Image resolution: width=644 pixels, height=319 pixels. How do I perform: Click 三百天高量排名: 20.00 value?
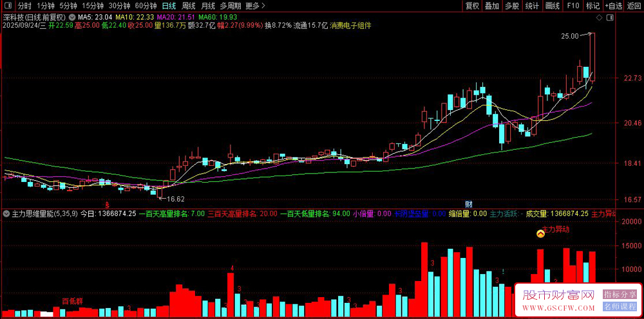[x=242, y=214]
